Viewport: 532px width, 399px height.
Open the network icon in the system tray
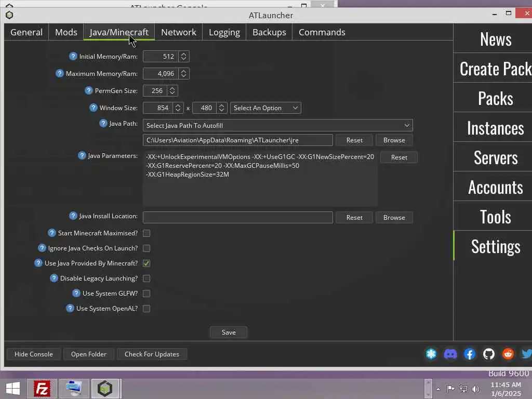[463, 389]
